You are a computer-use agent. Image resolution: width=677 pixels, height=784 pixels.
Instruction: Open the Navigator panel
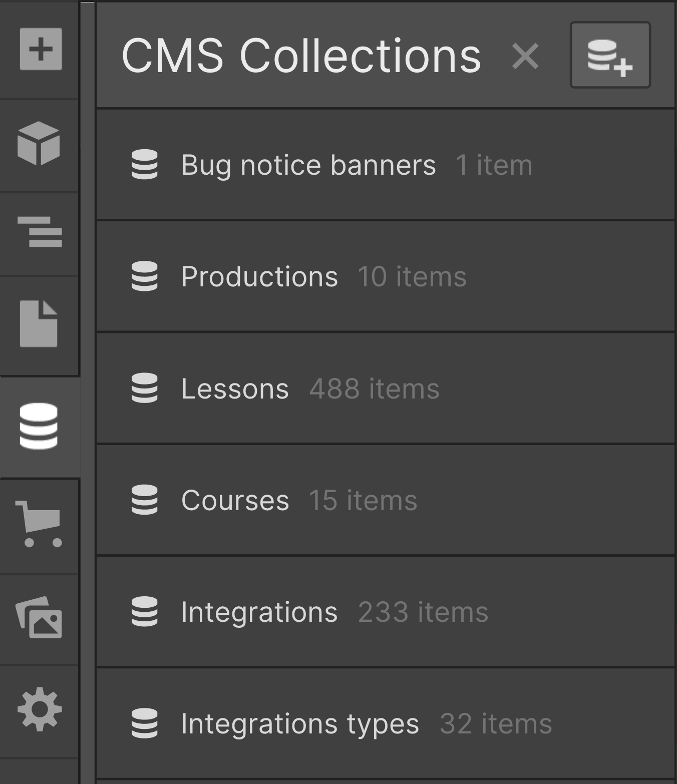[x=40, y=232]
